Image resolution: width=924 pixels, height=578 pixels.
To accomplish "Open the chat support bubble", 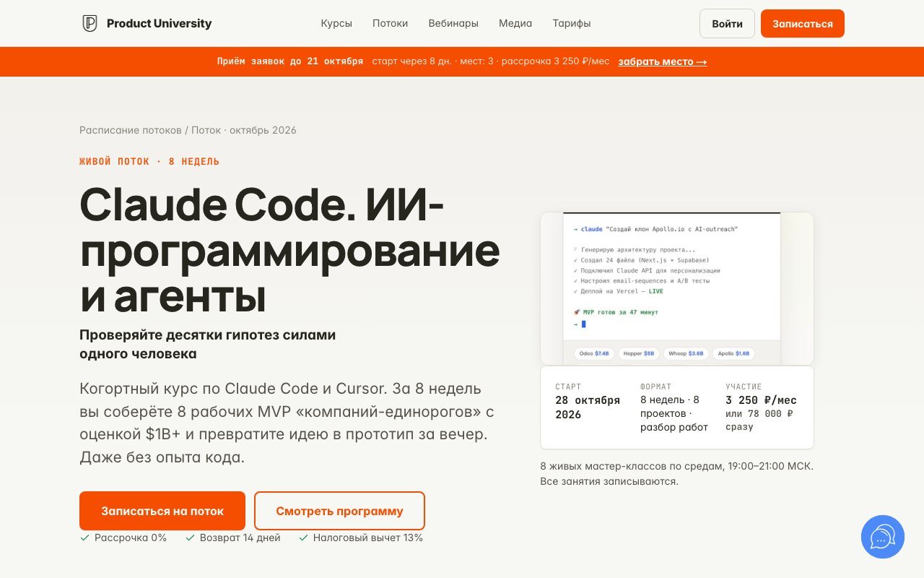I will click(883, 537).
